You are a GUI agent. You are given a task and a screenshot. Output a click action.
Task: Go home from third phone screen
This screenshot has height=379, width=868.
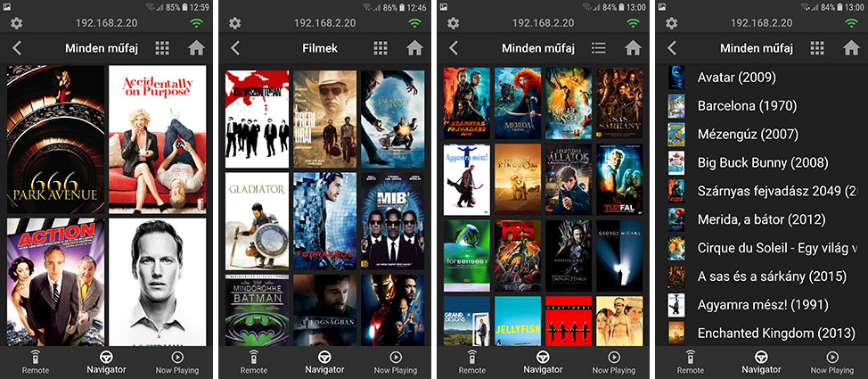tap(633, 48)
